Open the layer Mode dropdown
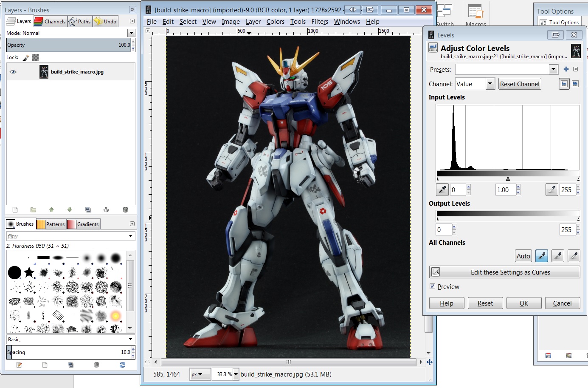The height and width of the screenshot is (388, 588). 131,33
